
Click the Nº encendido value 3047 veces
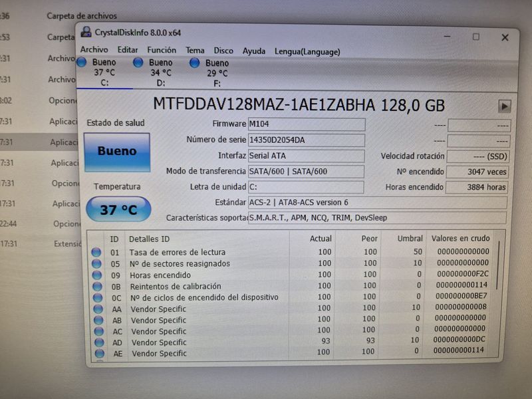[x=477, y=172]
